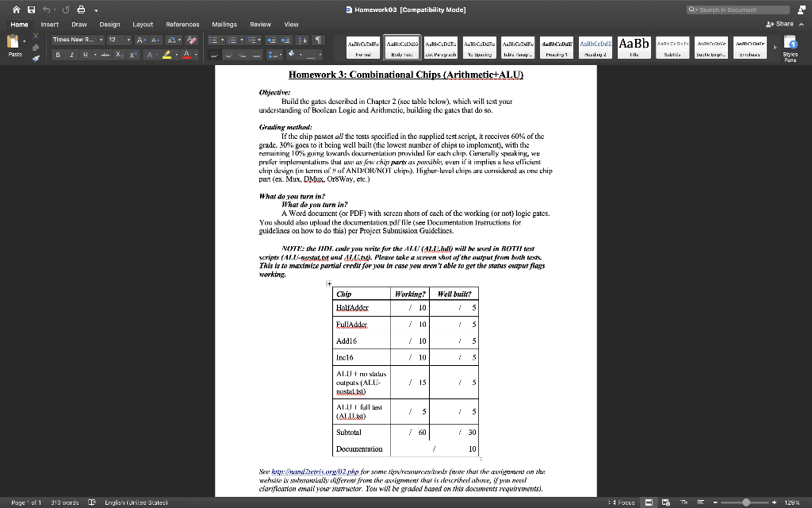Screen dimensions: 812x508
Task: Apply strikethrough to selected text
Action: pos(105,55)
